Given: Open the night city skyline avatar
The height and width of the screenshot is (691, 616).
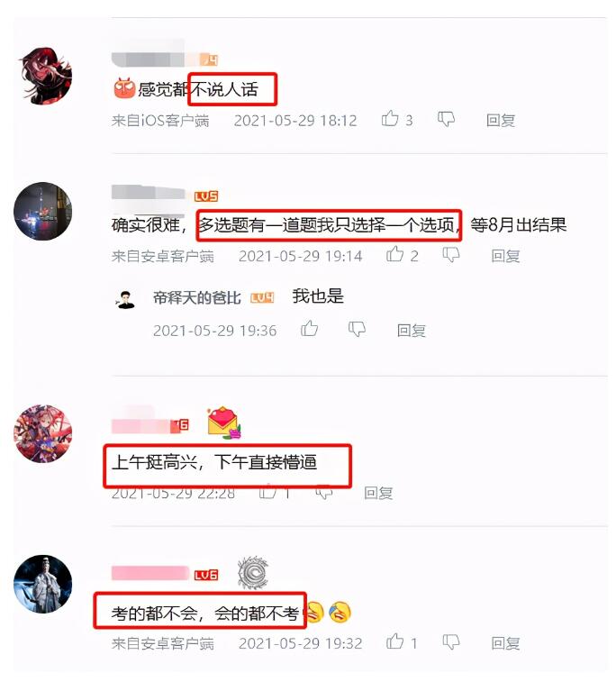Looking at the screenshot, I should (x=42, y=211).
